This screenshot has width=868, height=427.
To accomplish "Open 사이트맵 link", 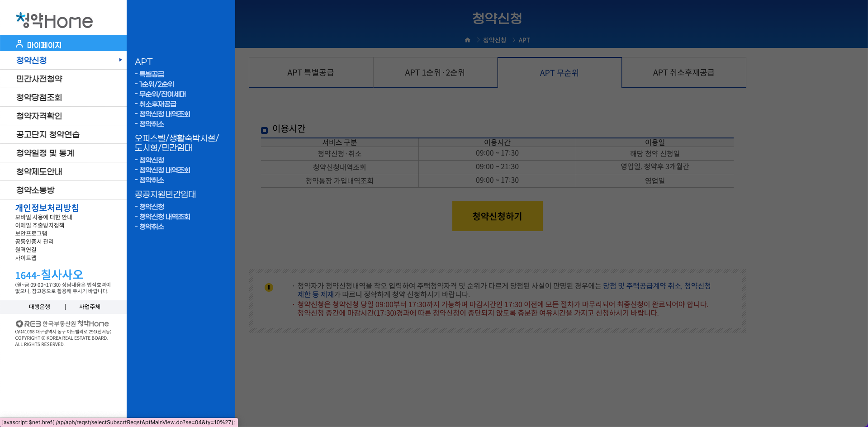I will pyautogui.click(x=26, y=258).
